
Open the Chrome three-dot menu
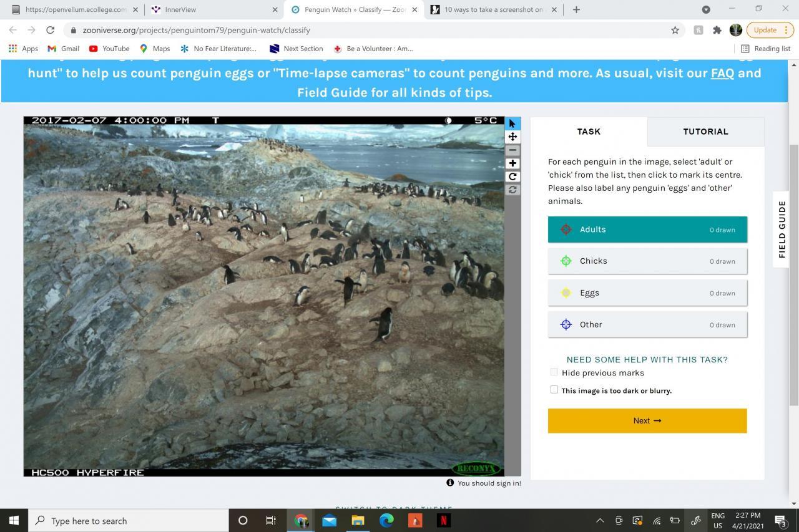[x=787, y=30]
